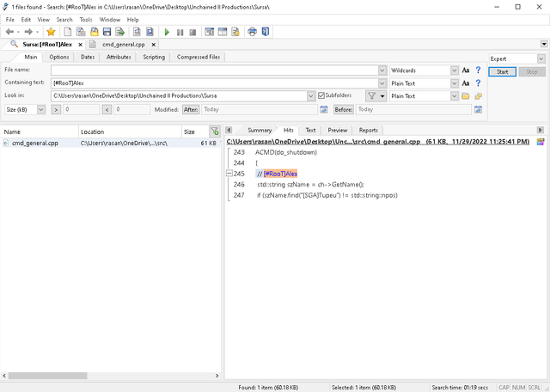Open the saved search criteria icon
Viewport: 550px width, 392px height.
[x=95, y=32]
